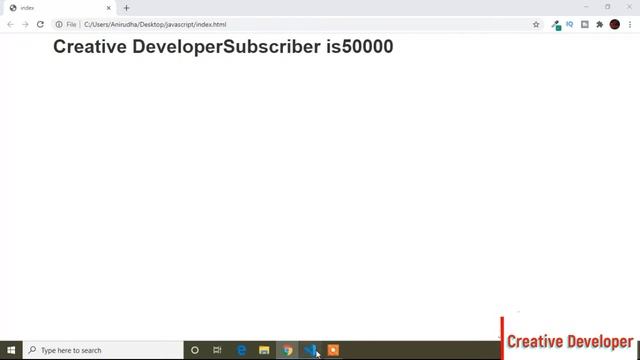Switch to Chrome in taskbar

(x=287, y=350)
